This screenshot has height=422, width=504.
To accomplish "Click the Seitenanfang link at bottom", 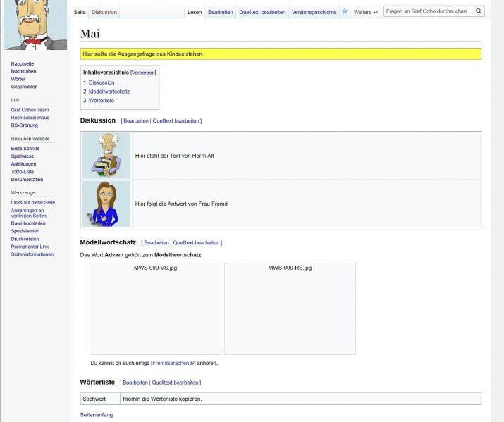I will pos(96,415).
